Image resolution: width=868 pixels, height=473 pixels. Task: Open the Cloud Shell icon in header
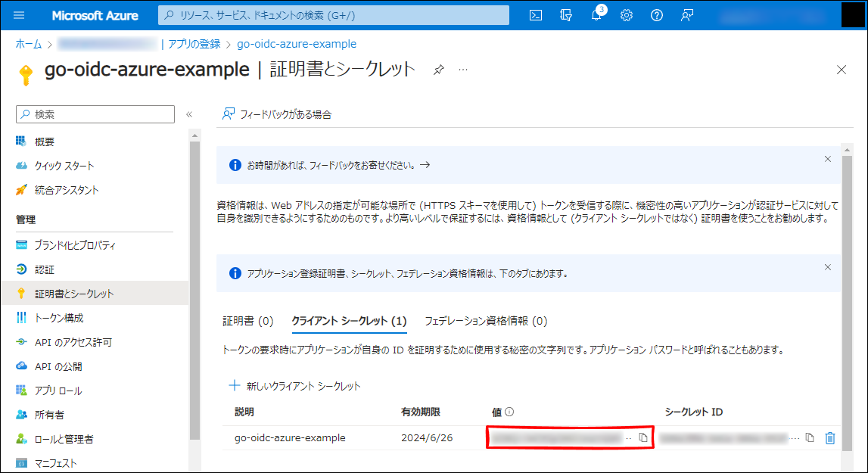535,15
